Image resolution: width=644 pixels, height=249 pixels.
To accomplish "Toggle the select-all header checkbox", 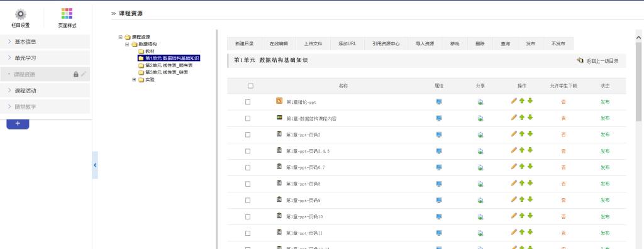I will [250, 86].
